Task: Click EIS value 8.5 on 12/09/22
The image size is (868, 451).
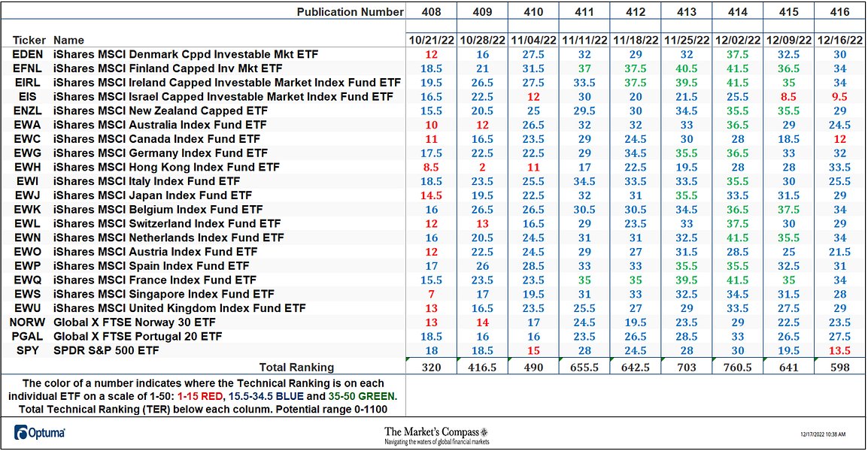Action: [789, 97]
